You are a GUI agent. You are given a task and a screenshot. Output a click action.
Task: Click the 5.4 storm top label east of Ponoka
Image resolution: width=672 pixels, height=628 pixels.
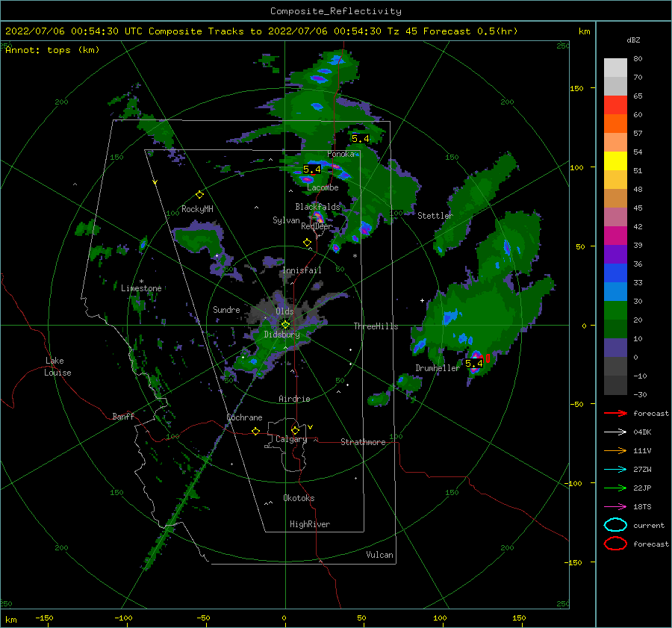coord(360,138)
